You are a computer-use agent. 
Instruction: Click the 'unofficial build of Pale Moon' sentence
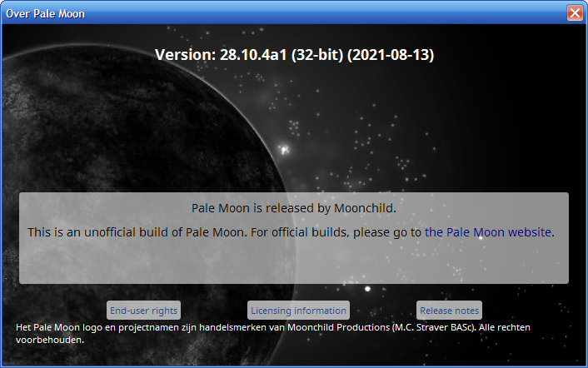291,232
